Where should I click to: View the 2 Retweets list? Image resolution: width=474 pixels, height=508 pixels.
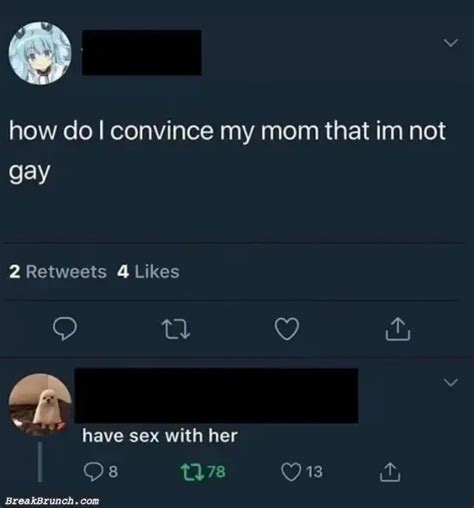click(x=58, y=272)
